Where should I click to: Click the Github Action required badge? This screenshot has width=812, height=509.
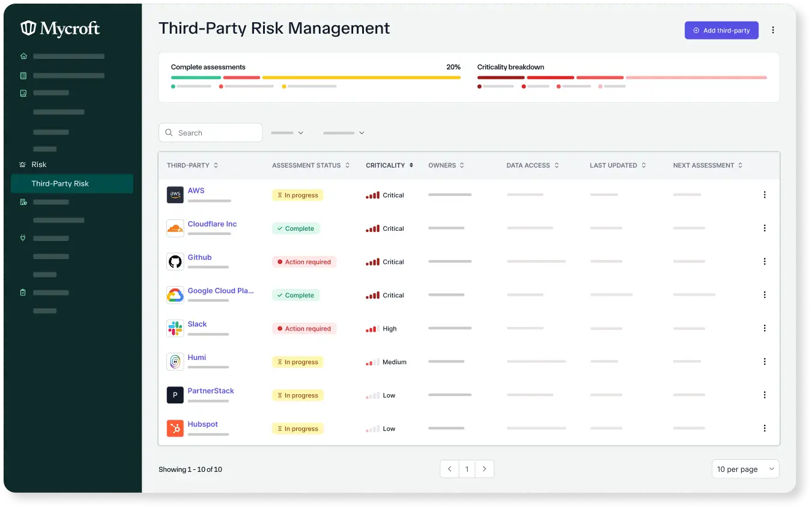coord(304,262)
